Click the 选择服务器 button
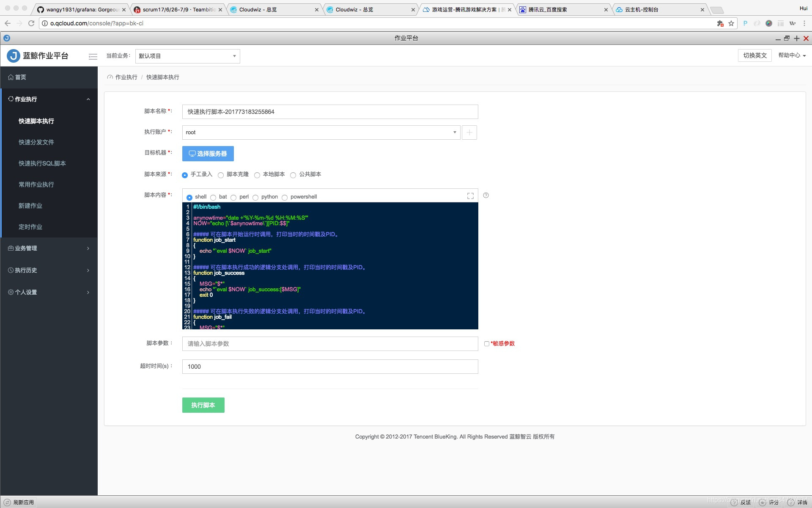Screen dimensions: 812x508 (x=208, y=154)
